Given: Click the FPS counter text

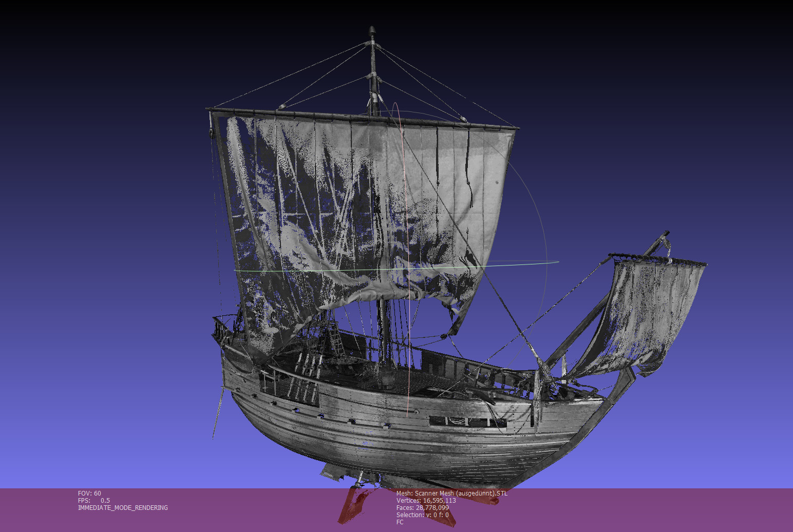Looking at the screenshot, I should [94, 501].
